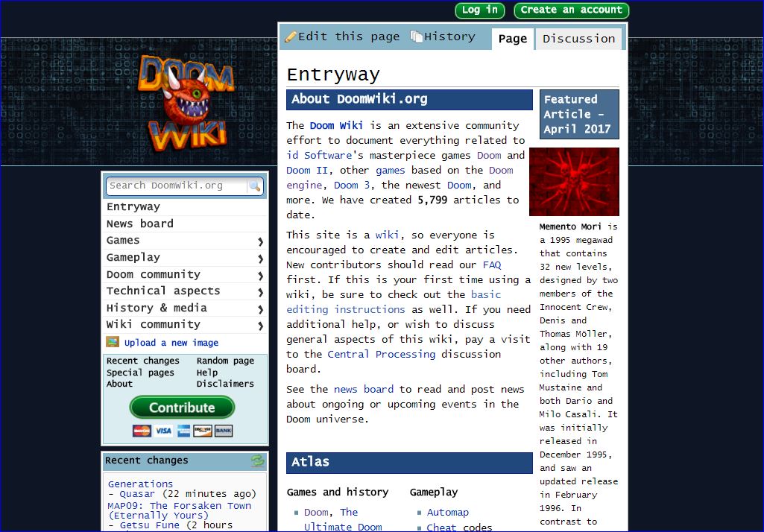Switch to the Discussion tab
Image resolution: width=764 pixels, height=532 pixels.
click(579, 39)
